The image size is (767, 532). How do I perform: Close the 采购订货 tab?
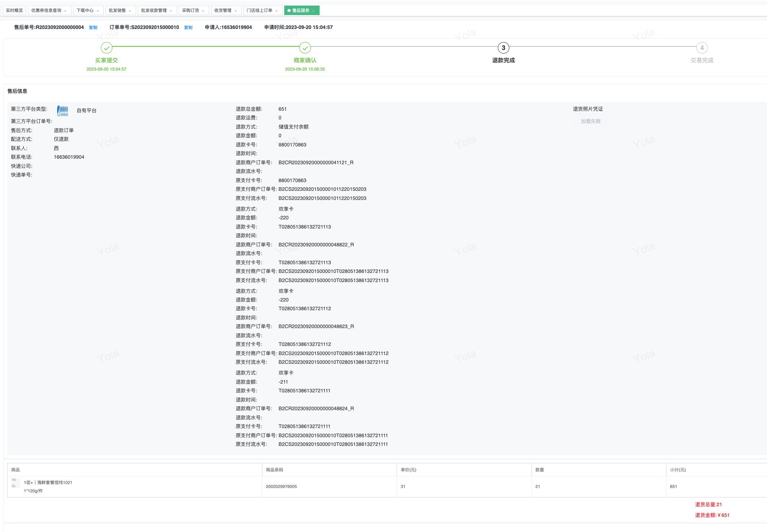[203, 11]
